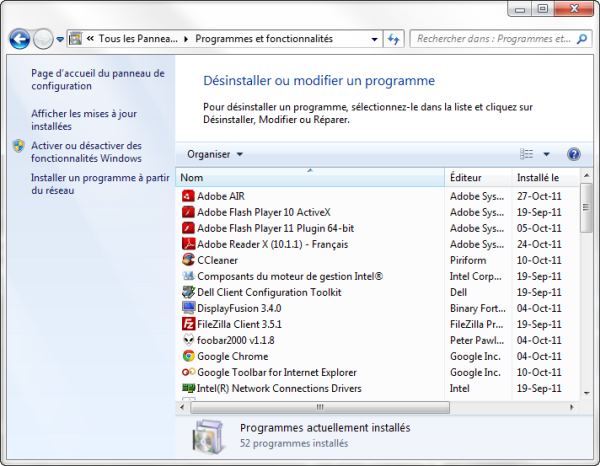The image size is (600, 466).
Task: Select Adobe Reader X (10.1.1) - Français
Action: [x=272, y=244]
